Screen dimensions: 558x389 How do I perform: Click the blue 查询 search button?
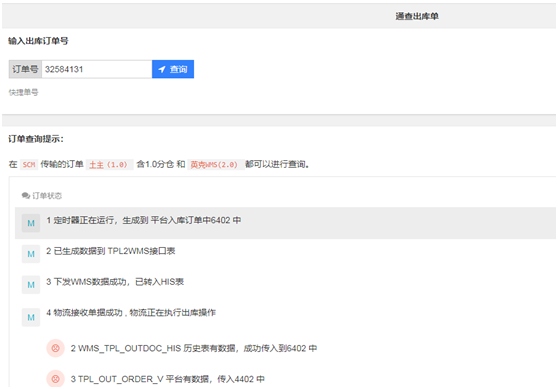[x=173, y=69]
